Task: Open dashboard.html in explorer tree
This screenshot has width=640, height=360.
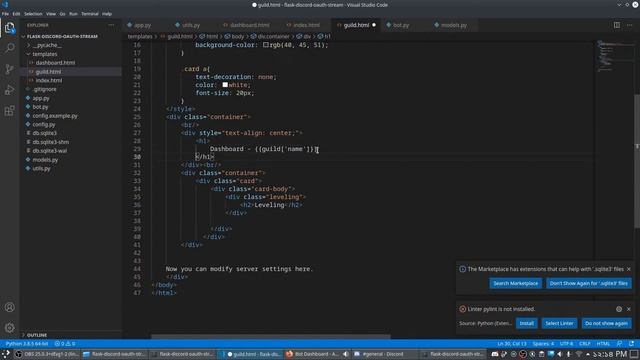Action: [x=55, y=63]
